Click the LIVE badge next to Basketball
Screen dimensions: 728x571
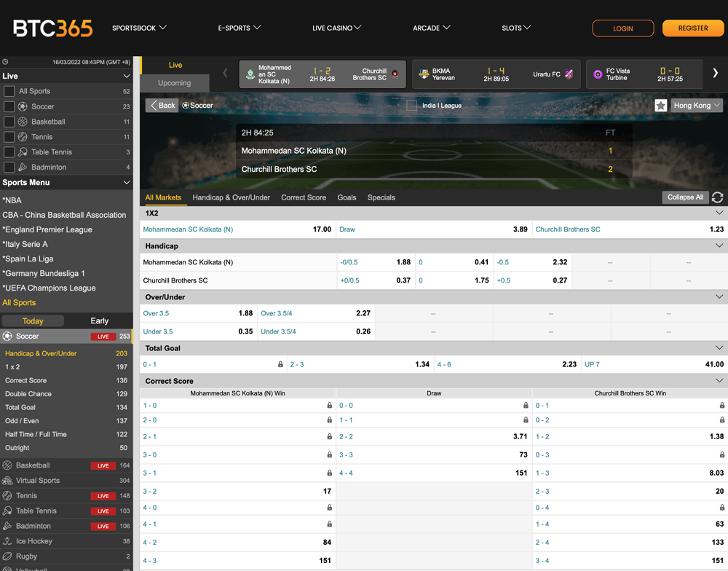coord(103,465)
